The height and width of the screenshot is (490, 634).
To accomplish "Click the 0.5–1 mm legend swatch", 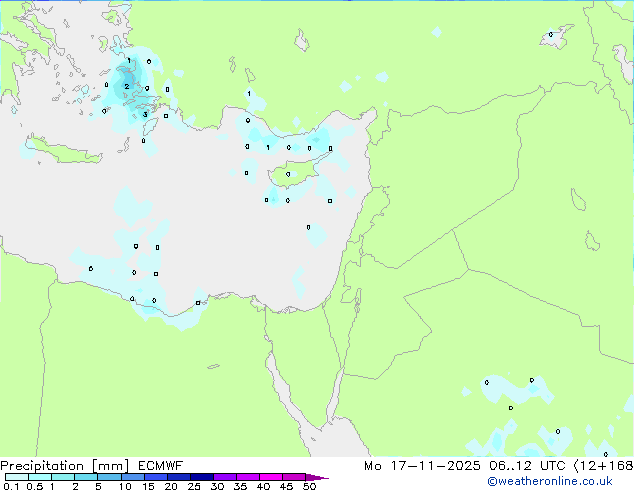I will click(40, 477).
